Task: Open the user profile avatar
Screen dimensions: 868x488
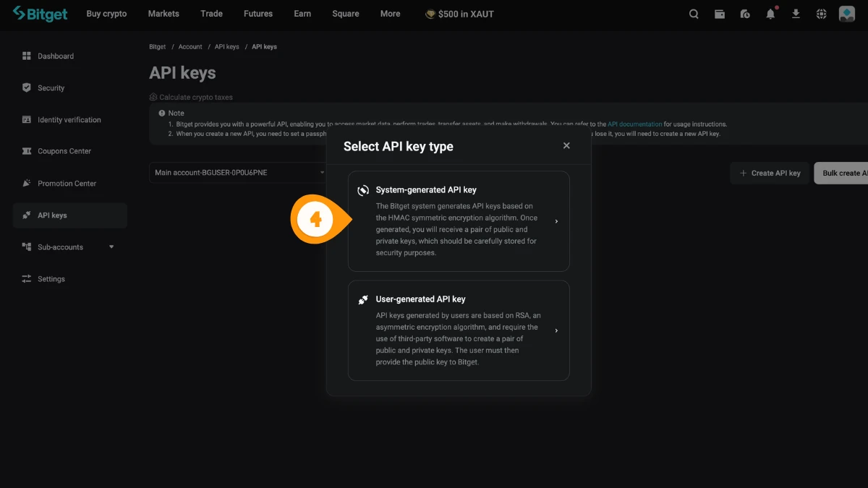Action: tap(847, 14)
